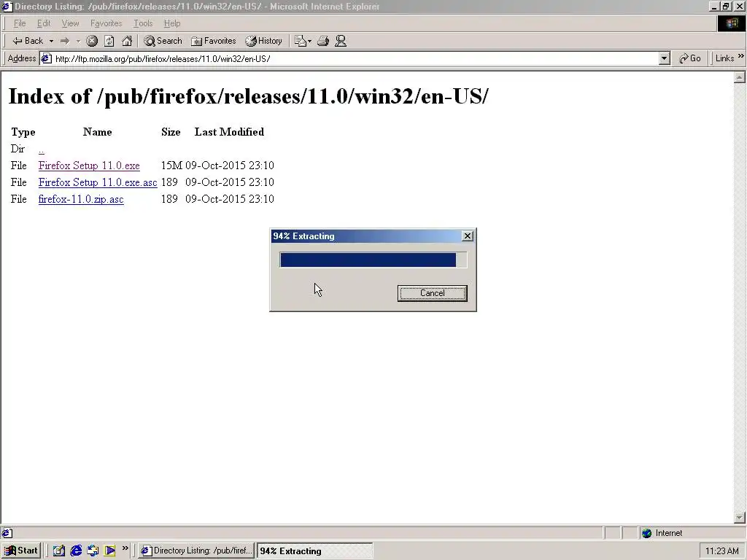The width and height of the screenshot is (747, 560).
Task: Open the Start menu
Action: [x=21, y=551]
